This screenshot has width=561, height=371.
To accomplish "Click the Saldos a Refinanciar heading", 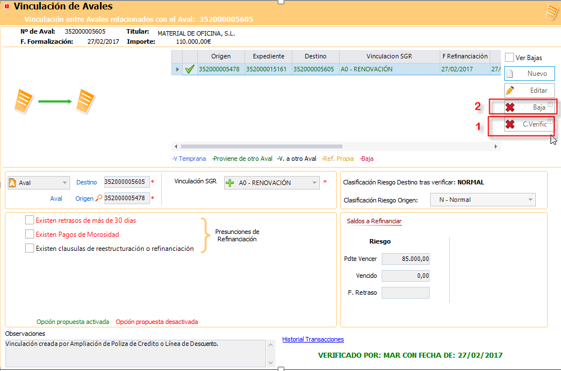I will point(374,221).
